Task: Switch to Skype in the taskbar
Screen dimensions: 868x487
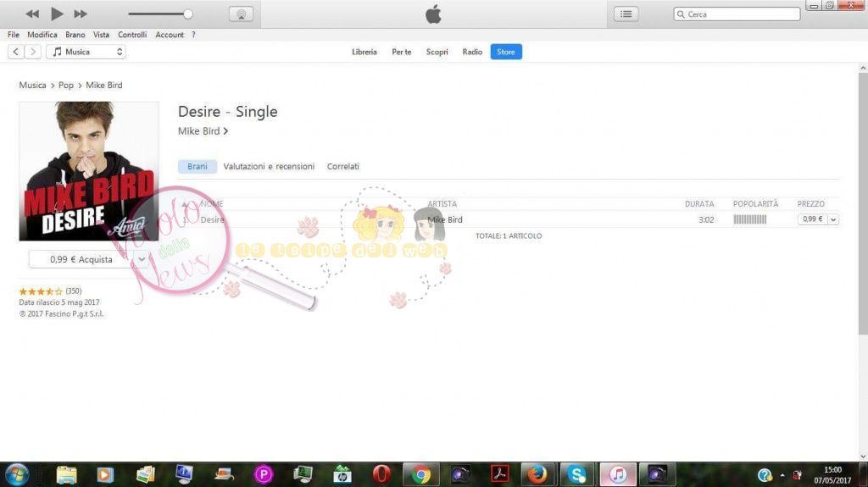Action: 577,475
